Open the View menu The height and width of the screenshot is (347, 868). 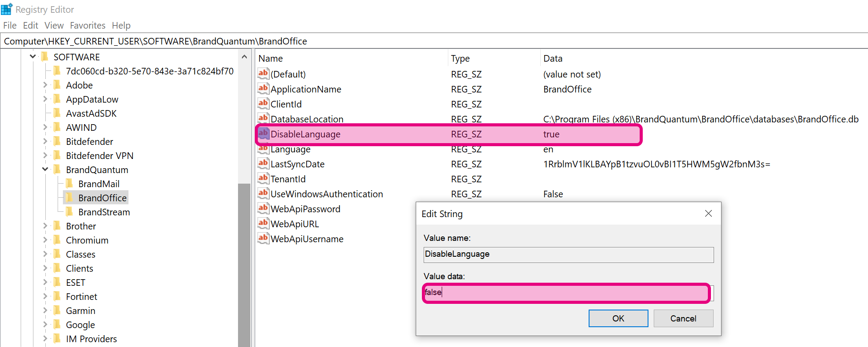point(54,26)
